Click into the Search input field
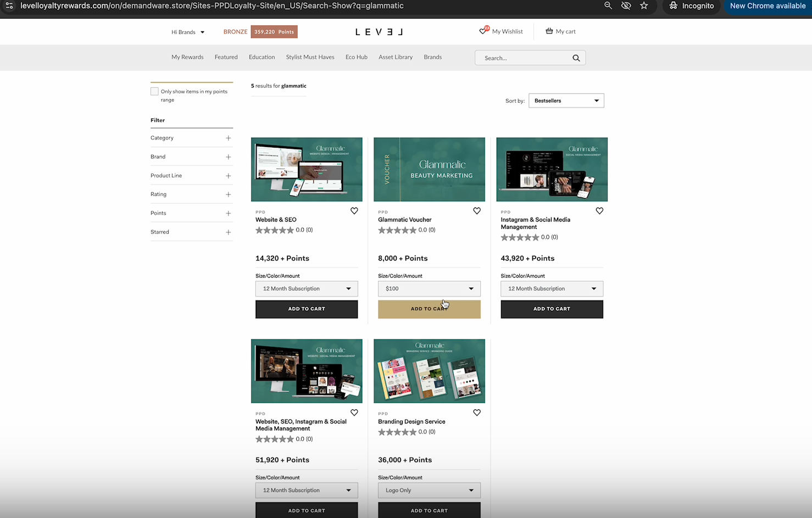This screenshot has width=812, height=518. (522, 58)
